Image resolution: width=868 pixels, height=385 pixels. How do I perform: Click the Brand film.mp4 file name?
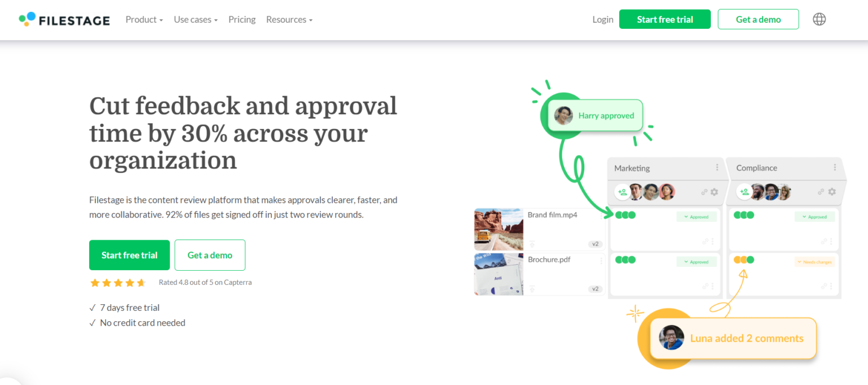(x=553, y=215)
